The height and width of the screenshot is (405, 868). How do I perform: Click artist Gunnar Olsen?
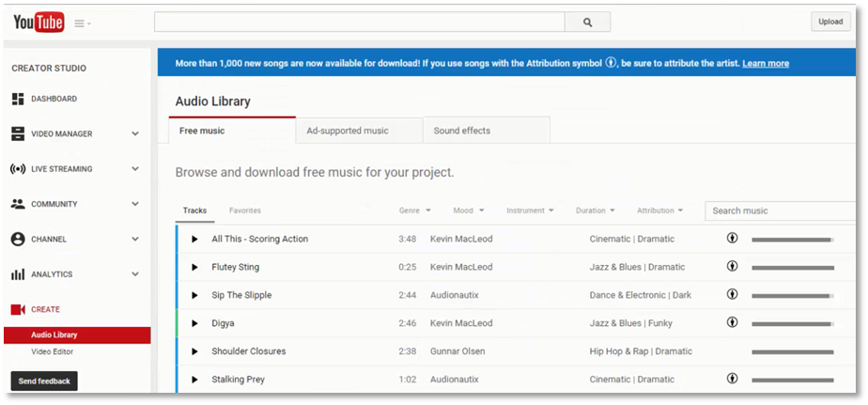coord(457,351)
